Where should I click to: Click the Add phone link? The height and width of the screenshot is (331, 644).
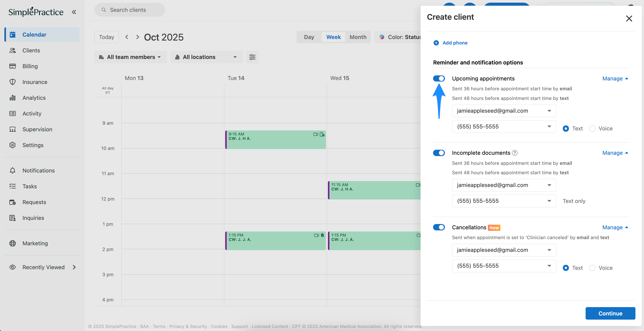[455, 43]
